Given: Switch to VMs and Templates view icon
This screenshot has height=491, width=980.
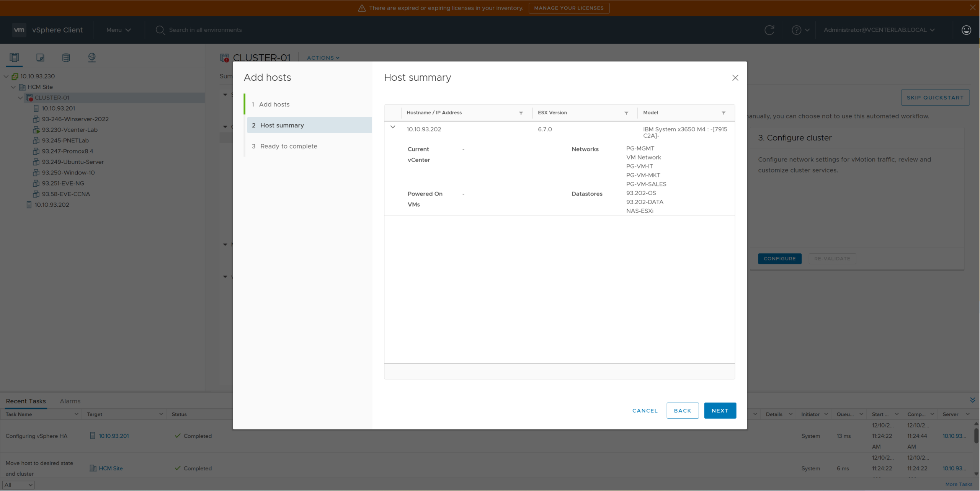Looking at the screenshot, I should (40, 57).
